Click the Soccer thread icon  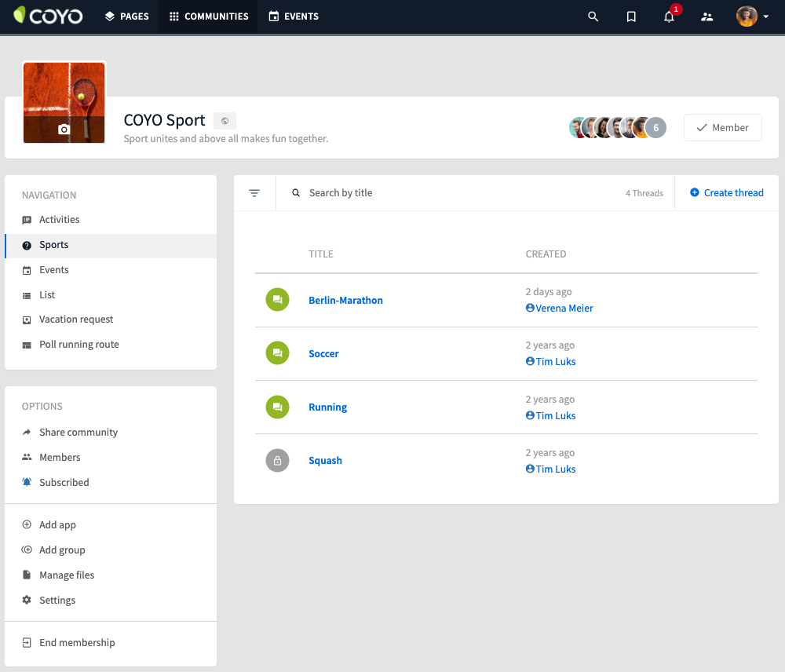click(x=277, y=353)
